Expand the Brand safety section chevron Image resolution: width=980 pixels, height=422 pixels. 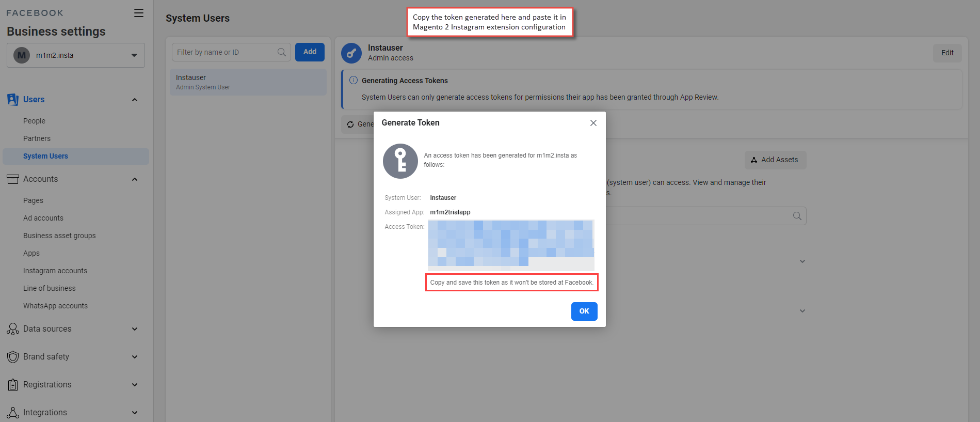pyautogui.click(x=135, y=357)
